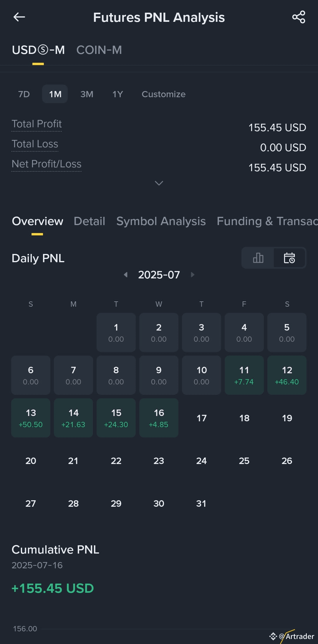Select July 13 cell with +50.50
The width and height of the screenshot is (318, 644).
[x=31, y=418]
